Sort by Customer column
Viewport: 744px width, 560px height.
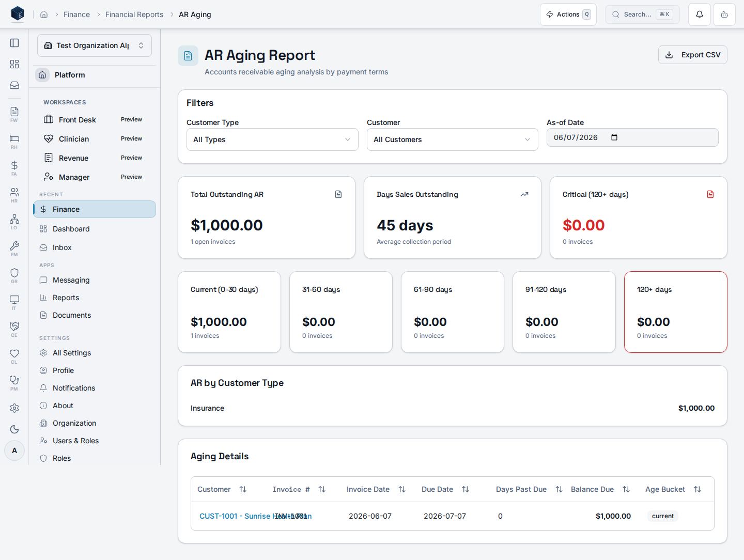coord(222,489)
